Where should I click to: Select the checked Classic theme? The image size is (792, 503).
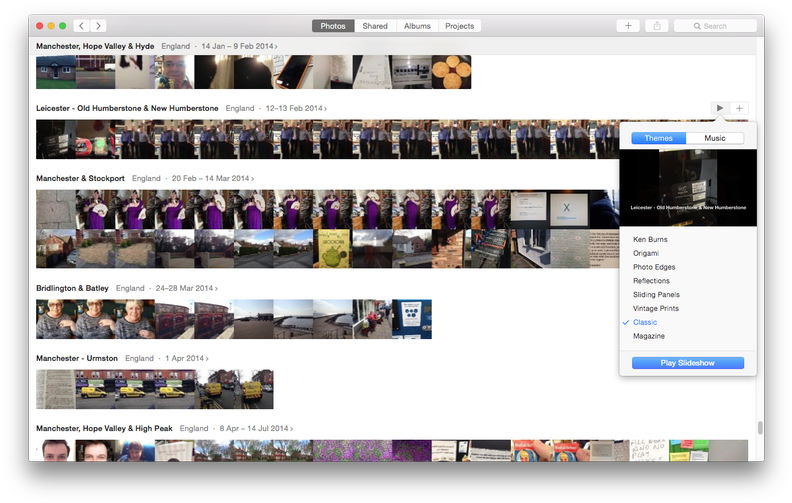pyautogui.click(x=645, y=322)
